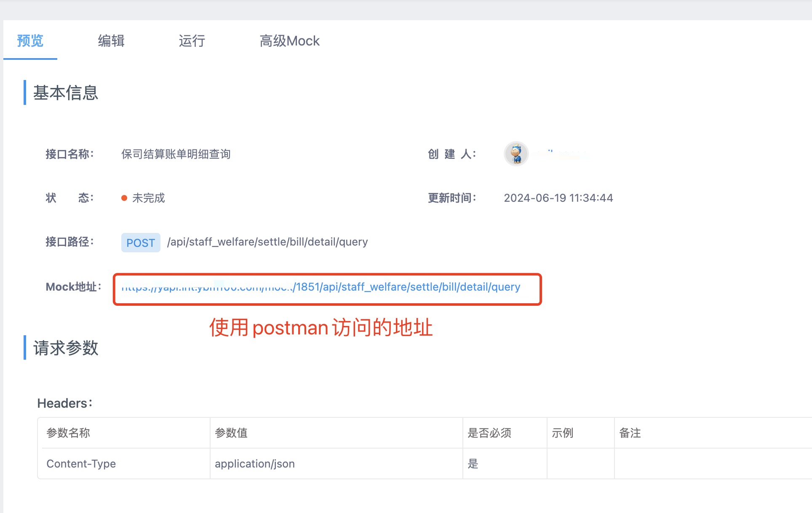This screenshot has height=513, width=812.
Task: Switch to the 预览 tab
Action: point(30,41)
